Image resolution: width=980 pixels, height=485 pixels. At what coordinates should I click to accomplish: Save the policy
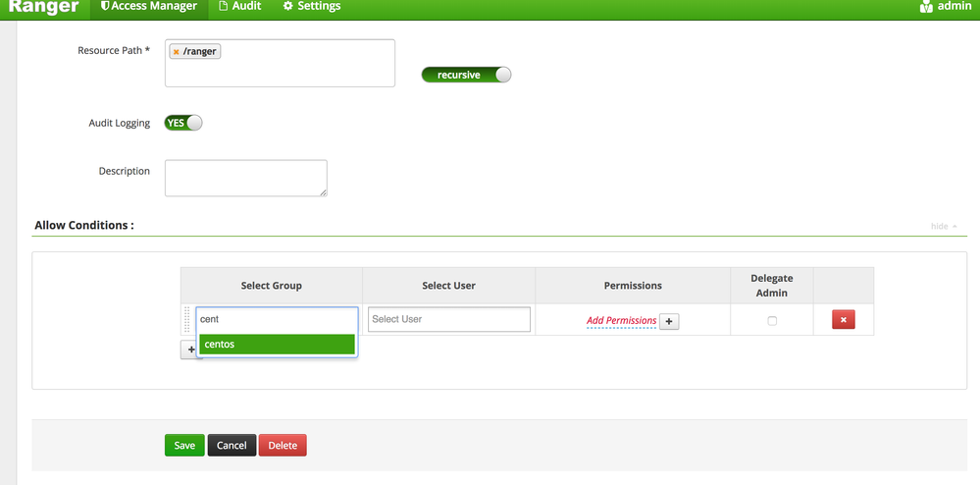pos(184,446)
